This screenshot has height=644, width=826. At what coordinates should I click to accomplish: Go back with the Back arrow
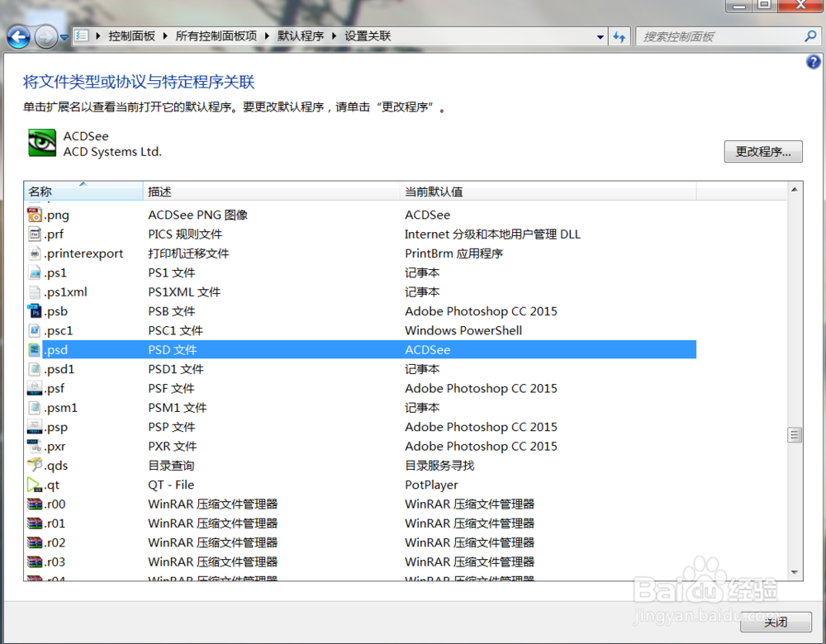coord(19,37)
